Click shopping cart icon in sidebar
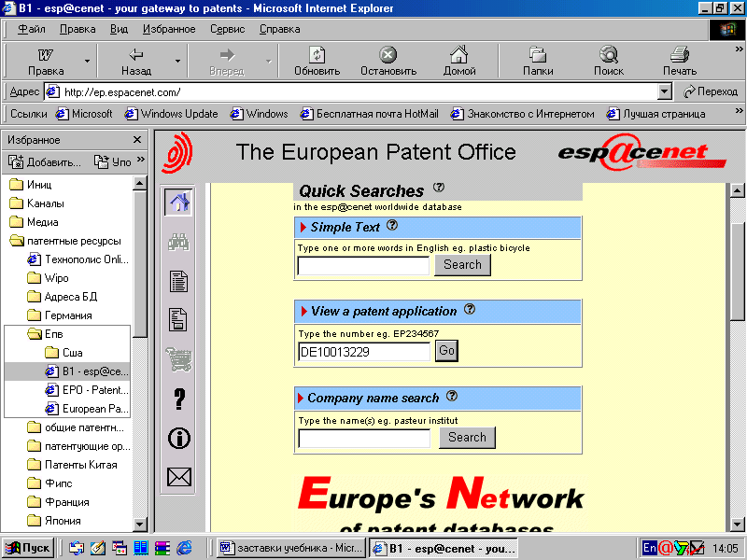This screenshot has width=747, height=560. [x=178, y=359]
